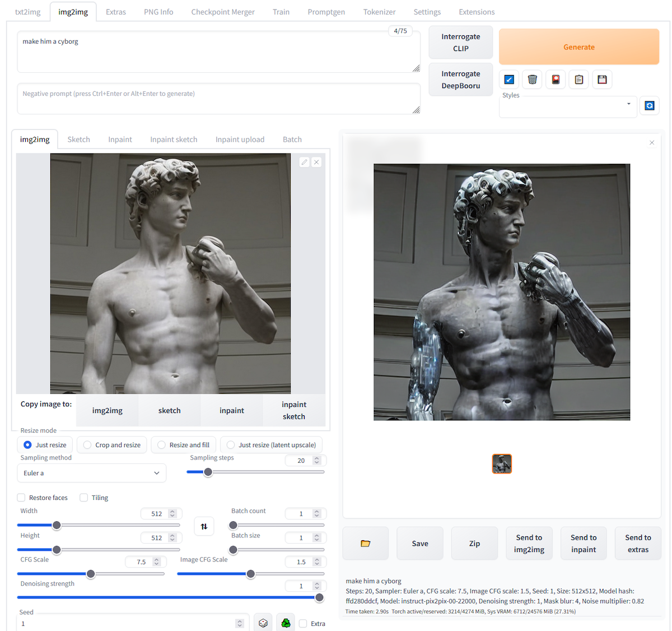Enable Restore faces
The width and height of the screenshot is (672, 631).
(21, 497)
